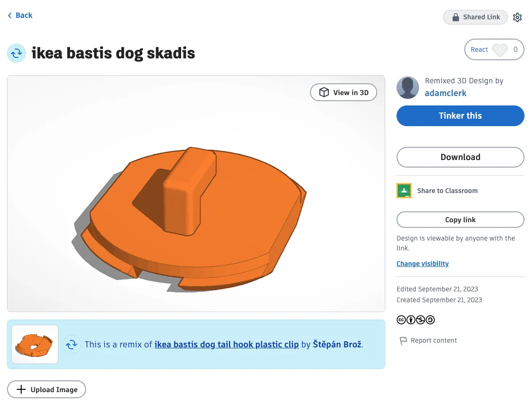Click the remix icon beside the design title

(16, 53)
